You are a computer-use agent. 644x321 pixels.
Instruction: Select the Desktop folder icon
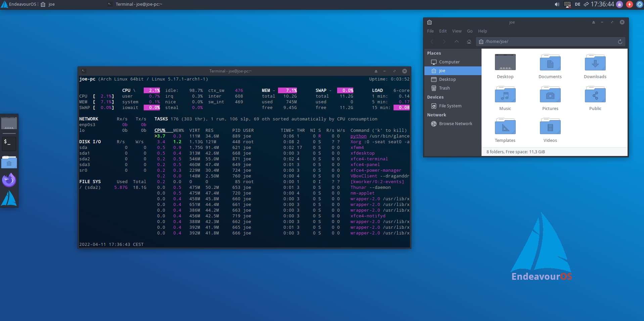click(505, 66)
